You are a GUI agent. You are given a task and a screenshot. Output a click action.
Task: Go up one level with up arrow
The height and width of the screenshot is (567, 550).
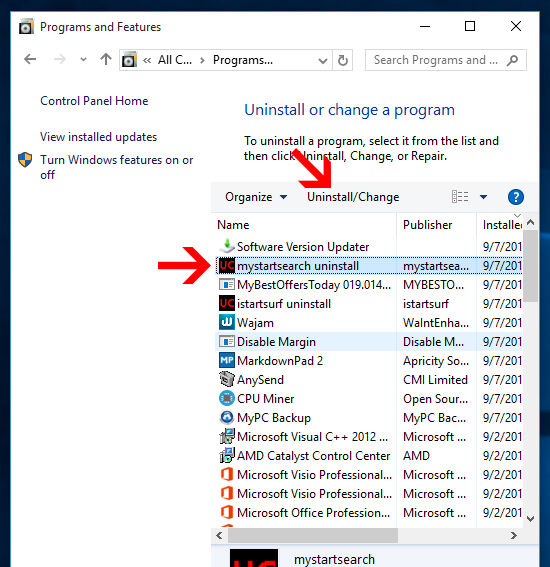click(x=106, y=59)
